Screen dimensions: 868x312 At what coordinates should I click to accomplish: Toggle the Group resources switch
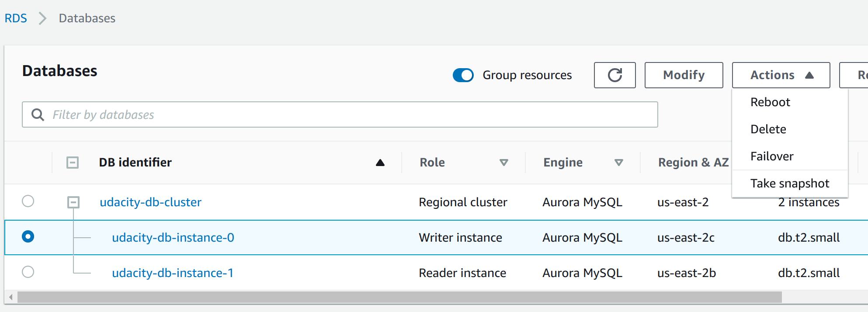(463, 75)
